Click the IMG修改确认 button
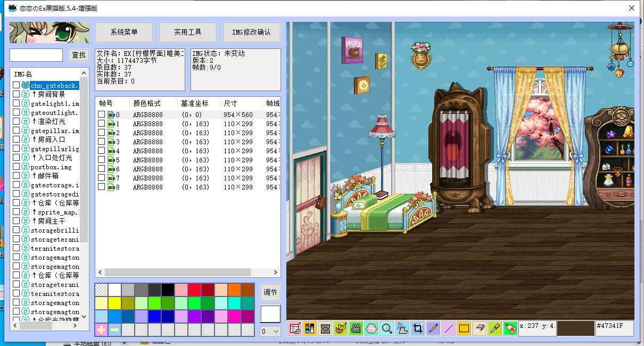This screenshot has width=644, height=346. (x=251, y=32)
